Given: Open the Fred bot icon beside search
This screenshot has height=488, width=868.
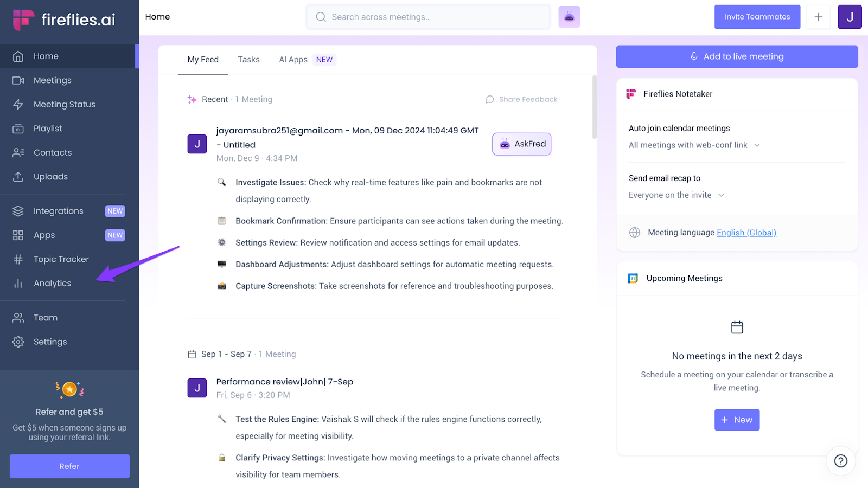Looking at the screenshot, I should coord(569,17).
